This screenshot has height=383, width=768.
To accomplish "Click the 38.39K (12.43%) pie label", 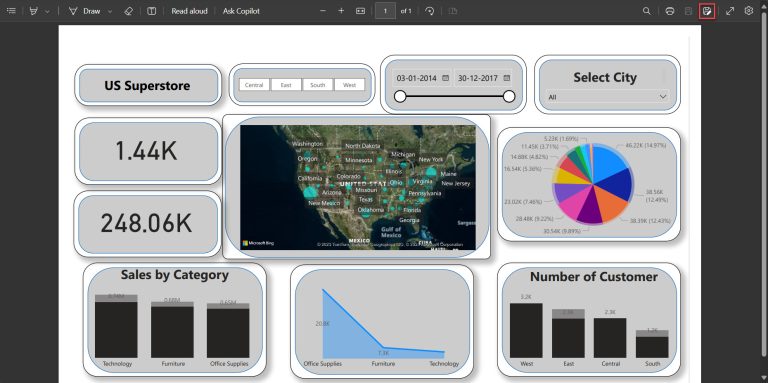I will [x=649, y=220].
